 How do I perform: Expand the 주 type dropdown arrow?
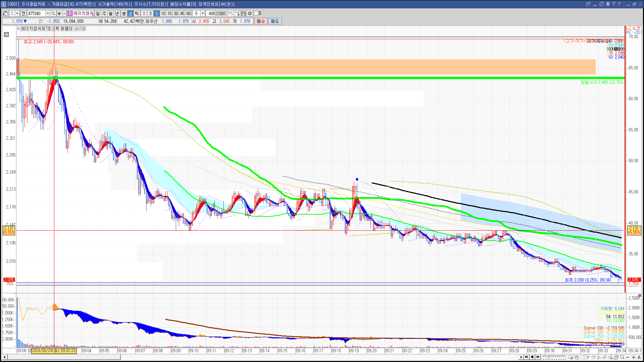[17, 13]
